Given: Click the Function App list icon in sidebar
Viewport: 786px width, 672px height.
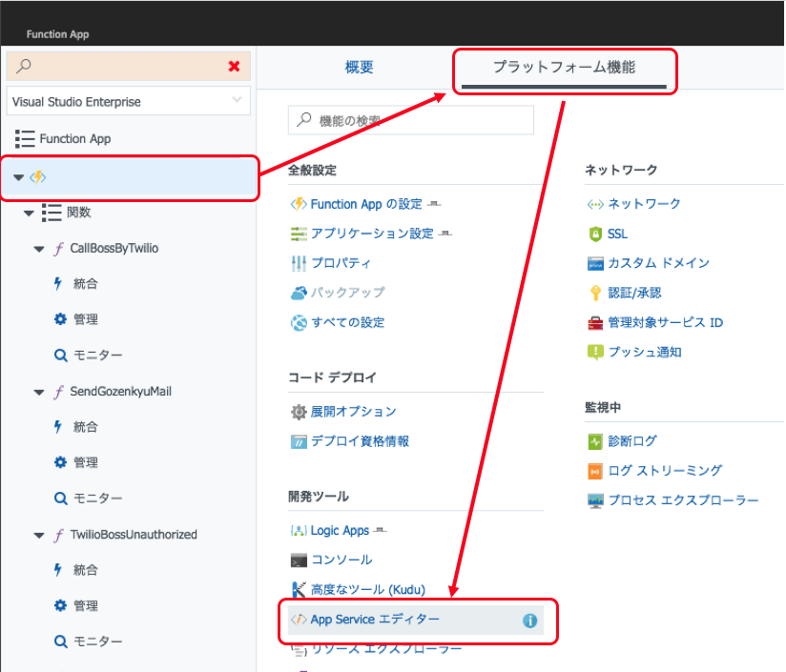Looking at the screenshot, I should point(25,139).
